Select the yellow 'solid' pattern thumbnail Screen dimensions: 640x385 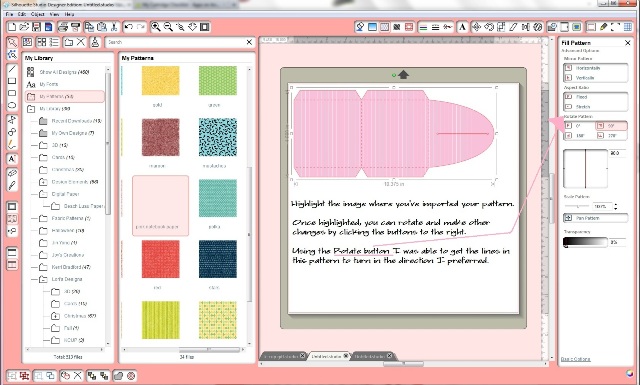[160, 81]
